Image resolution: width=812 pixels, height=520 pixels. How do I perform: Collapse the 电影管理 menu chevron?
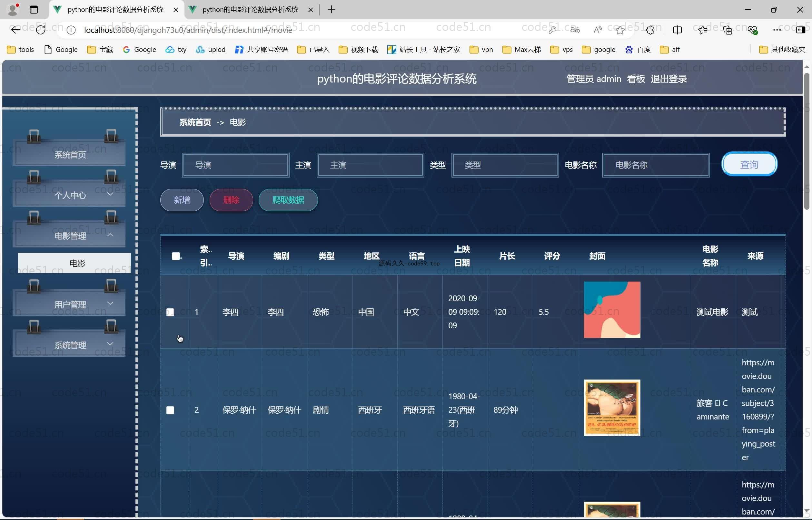[x=110, y=235]
